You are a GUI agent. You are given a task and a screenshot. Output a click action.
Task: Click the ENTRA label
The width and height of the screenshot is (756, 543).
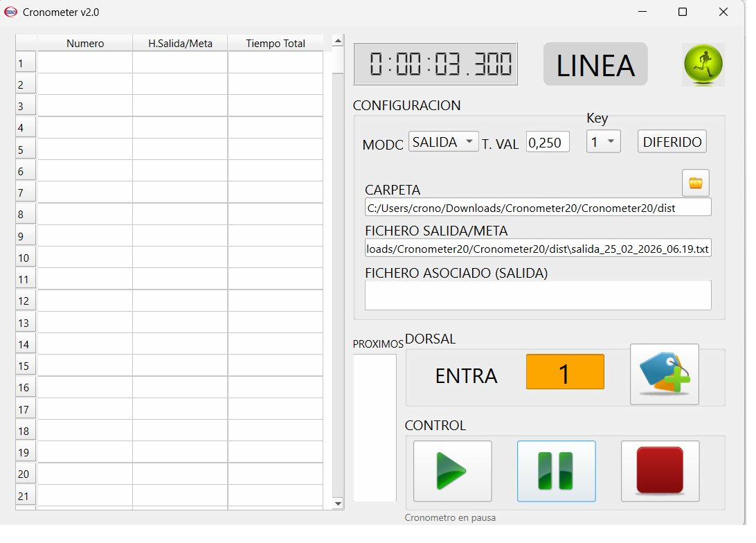point(466,376)
